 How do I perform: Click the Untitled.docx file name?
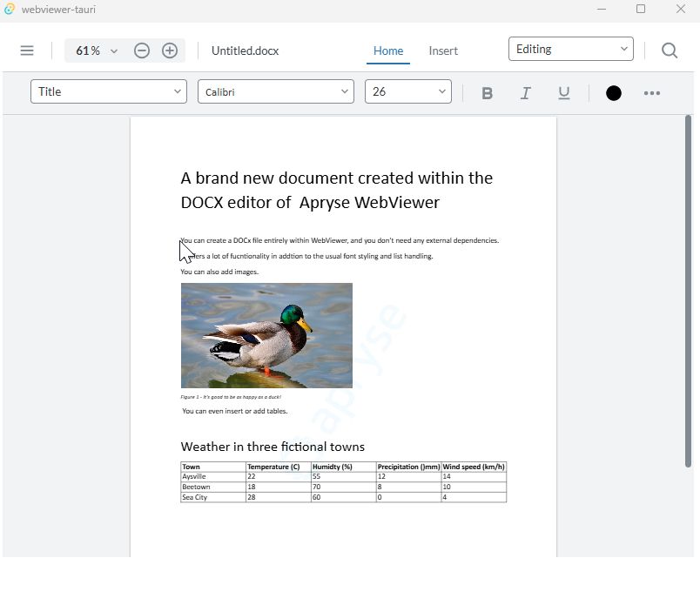(246, 50)
